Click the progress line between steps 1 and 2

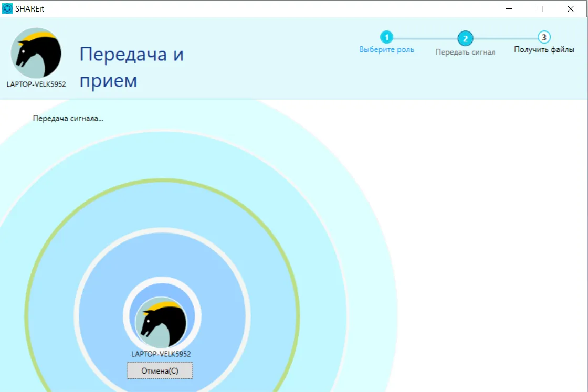tap(426, 38)
